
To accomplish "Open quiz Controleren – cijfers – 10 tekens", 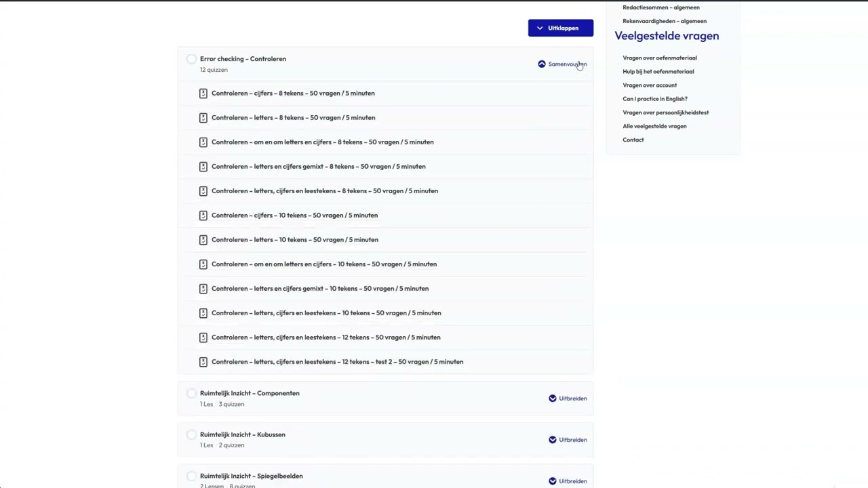I will pos(294,216).
